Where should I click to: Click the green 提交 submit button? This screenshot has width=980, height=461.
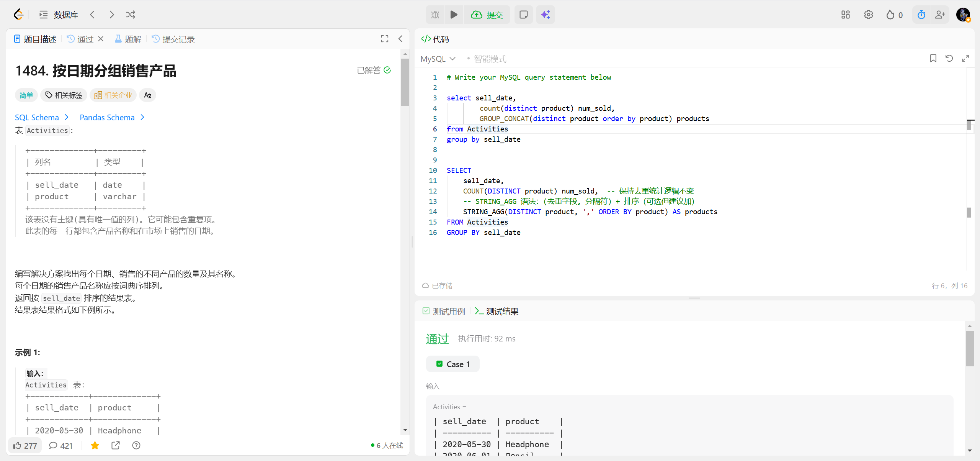point(487,15)
